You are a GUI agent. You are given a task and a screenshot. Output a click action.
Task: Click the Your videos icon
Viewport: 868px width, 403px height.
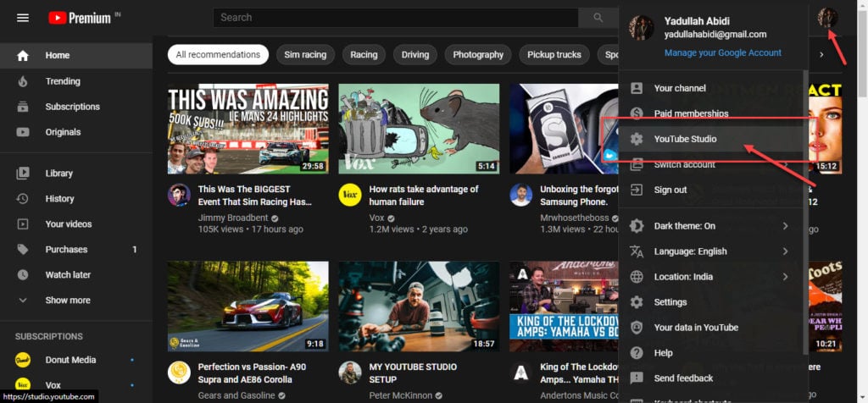[x=23, y=224]
